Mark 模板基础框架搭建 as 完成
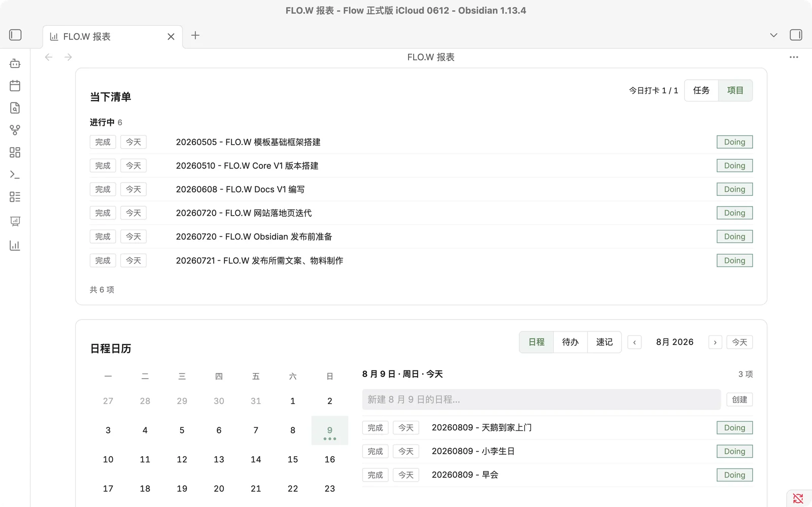This screenshot has width=812, height=507. coord(103,142)
